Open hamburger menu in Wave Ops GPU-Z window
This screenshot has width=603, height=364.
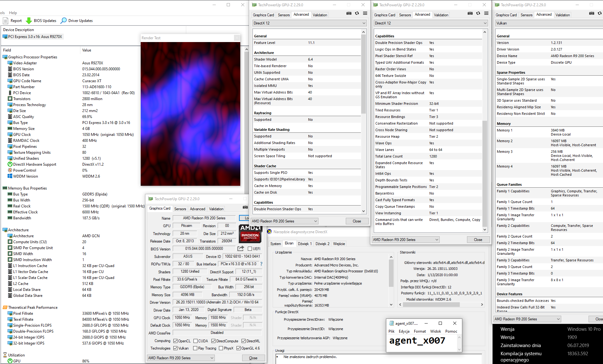tap(486, 13)
